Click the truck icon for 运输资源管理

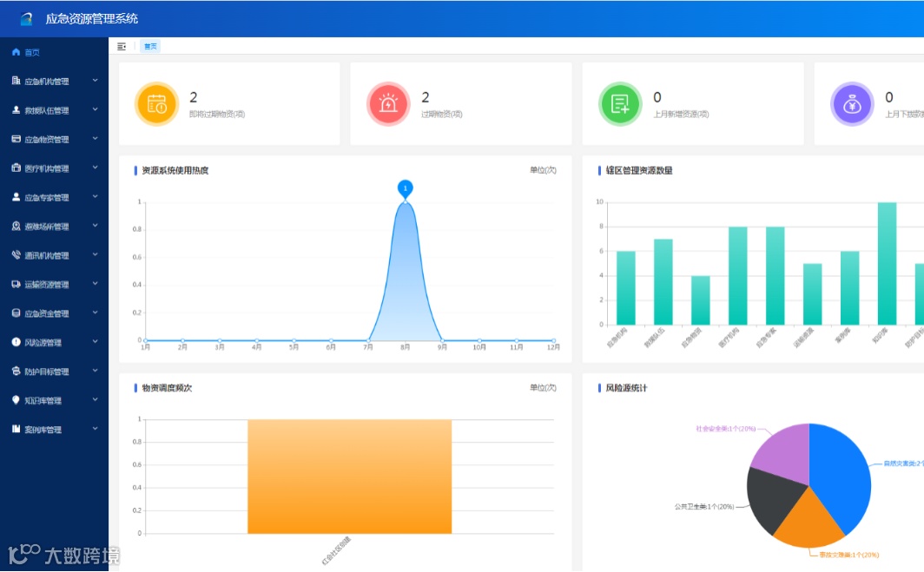pos(16,284)
